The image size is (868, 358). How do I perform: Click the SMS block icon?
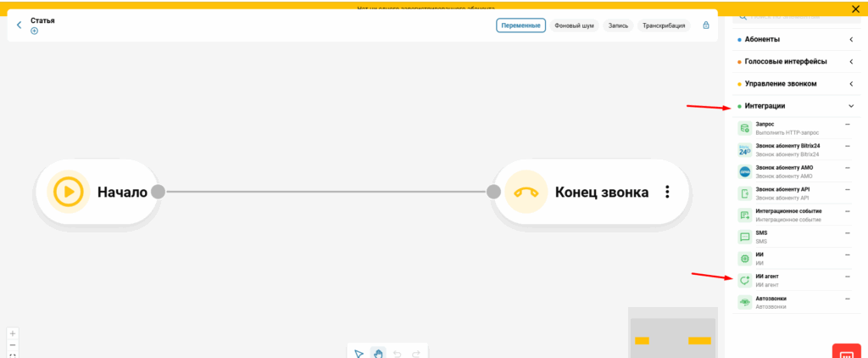pyautogui.click(x=744, y=238)
